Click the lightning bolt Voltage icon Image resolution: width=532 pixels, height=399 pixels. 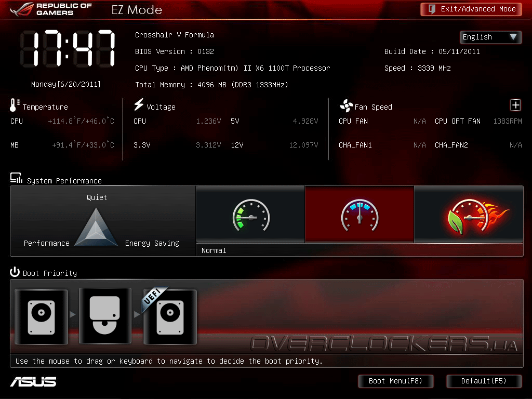(138, 104)
